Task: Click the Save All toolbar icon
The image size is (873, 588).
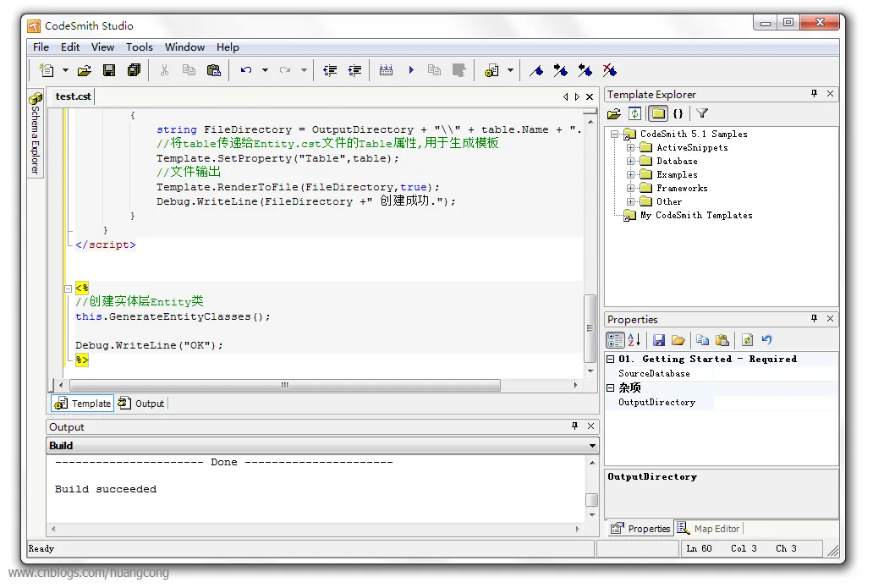Action: (x=134, y=70)
